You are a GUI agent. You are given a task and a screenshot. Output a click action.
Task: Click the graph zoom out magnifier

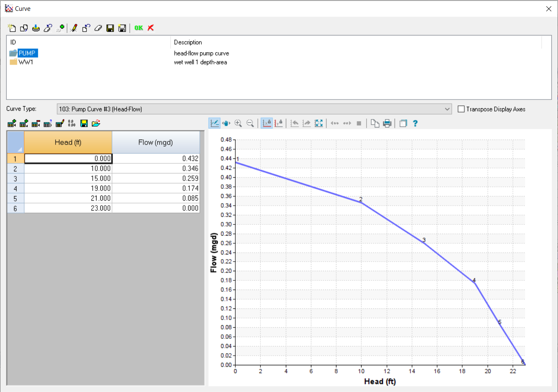point(250,123)
